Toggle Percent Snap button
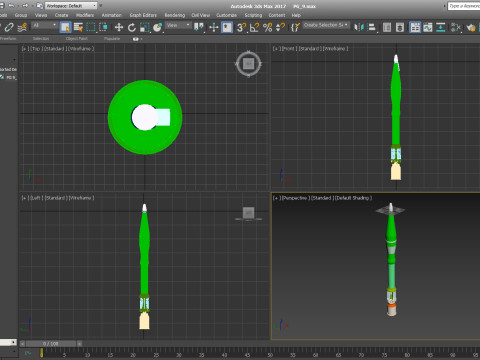Screen dimensions: 480x360 267,27
